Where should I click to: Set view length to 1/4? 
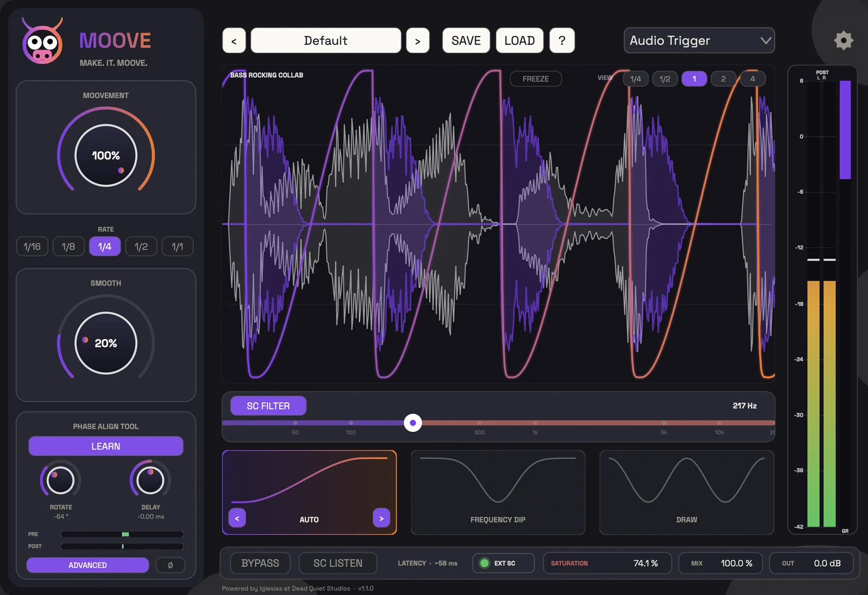[x=636, y=79]
